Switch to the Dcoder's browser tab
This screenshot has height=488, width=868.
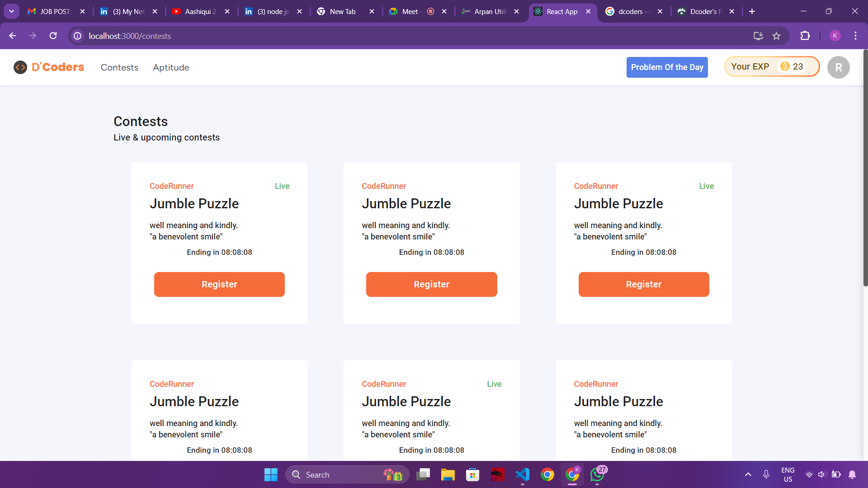click(x=703, y=11)
